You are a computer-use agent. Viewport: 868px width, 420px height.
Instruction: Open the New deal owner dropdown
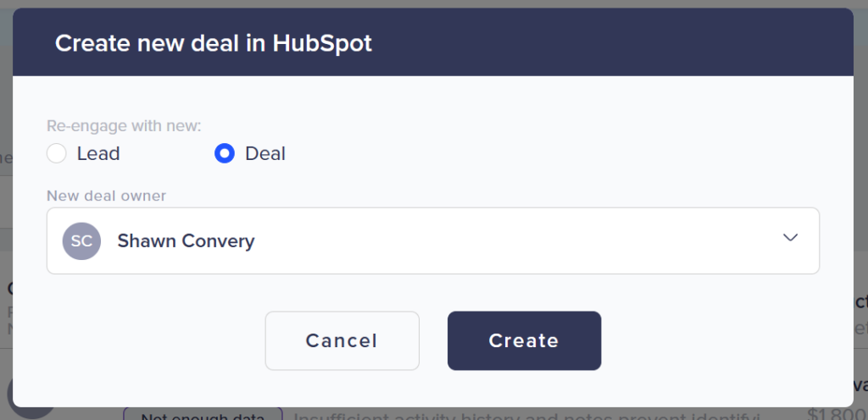(432, 240)
